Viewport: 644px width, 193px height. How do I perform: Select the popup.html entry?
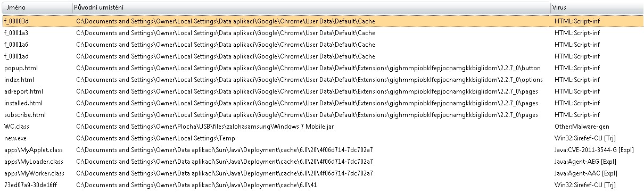coord(21,68)
